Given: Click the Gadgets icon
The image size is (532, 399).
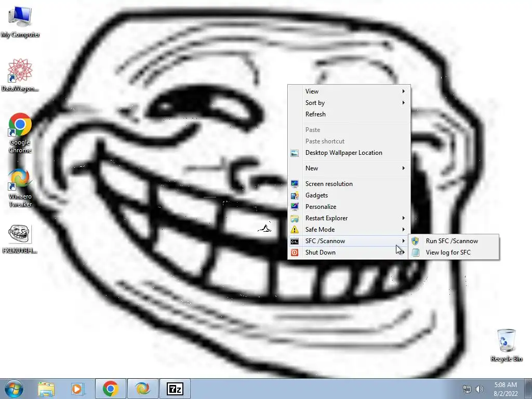Looking at the screenshot, I should point(295,195).
